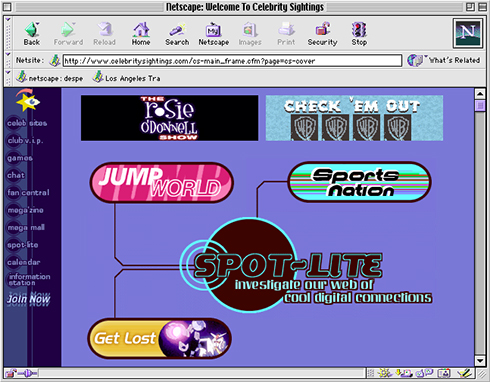The width and height of the screenshot is (490, 382).
Task: Open the My Netscape toolbar icon
Action: pyautogui.click(x=213, y=34)
